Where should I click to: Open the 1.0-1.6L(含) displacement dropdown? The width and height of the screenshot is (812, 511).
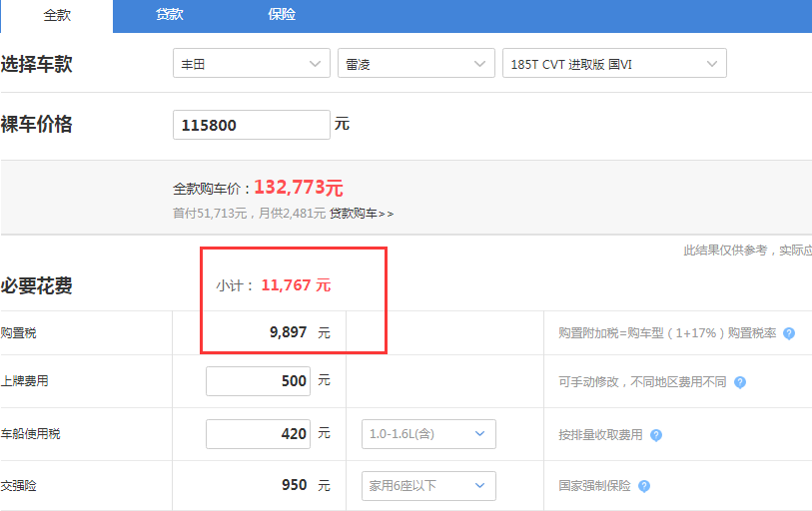[428, 434]
